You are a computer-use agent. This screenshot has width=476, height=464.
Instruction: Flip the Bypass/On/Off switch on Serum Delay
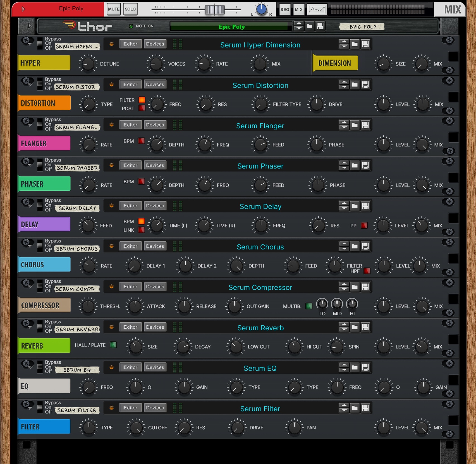(40, 205)
